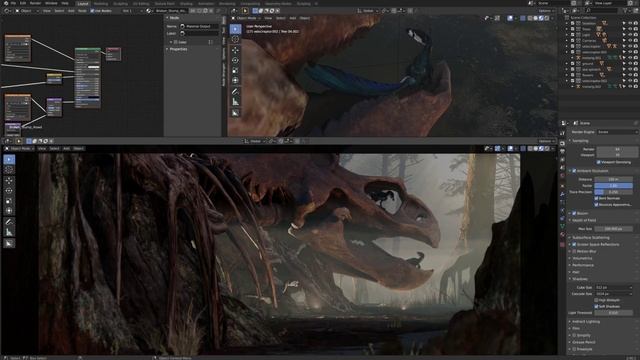Open the Edit menu
The height and width of the screenshot is (360, 640).
23,3
